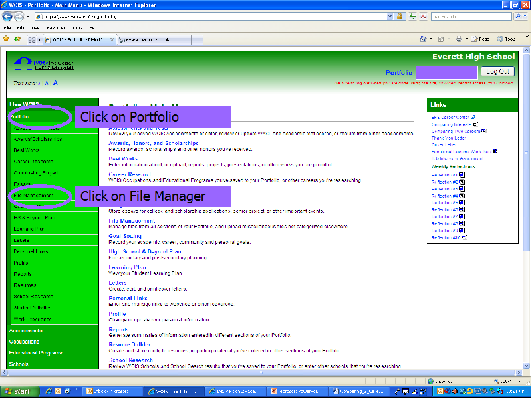Open the Cover Letter link
Screen dimensions: 532x399
[x=444, y=145]
